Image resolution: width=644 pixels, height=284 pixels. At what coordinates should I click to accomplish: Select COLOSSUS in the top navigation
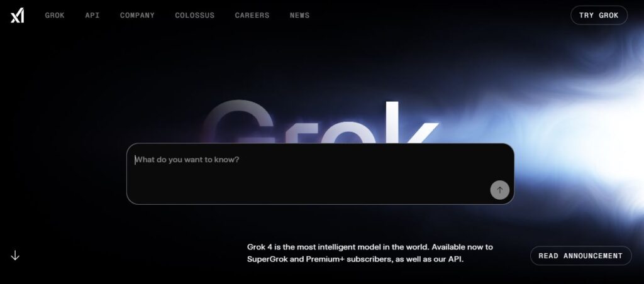(x=195, y=15)
